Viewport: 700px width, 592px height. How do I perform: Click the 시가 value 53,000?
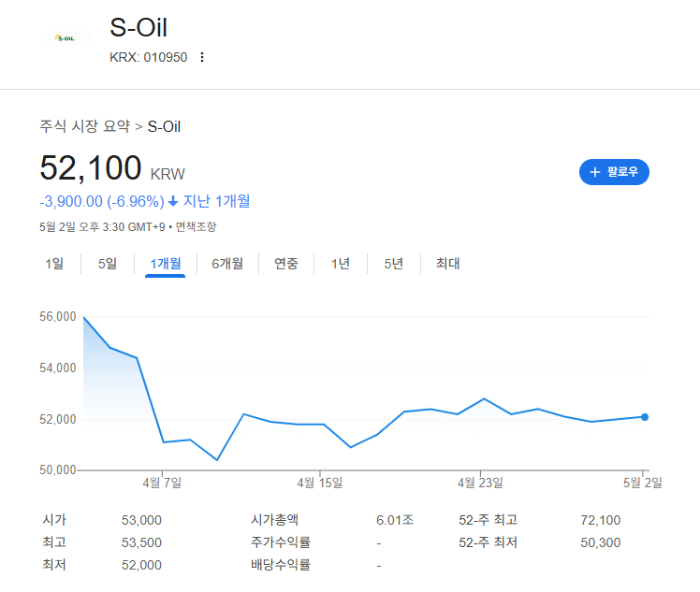141,520
